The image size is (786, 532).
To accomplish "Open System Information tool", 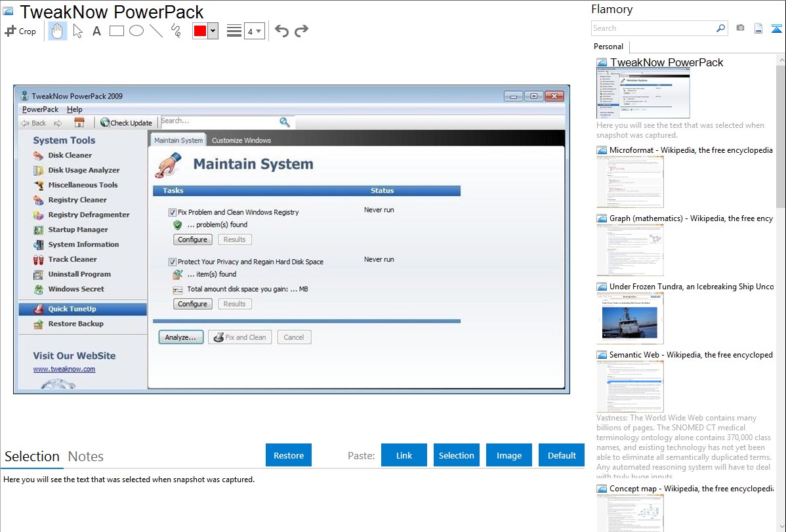I will [x=75, y=244].
